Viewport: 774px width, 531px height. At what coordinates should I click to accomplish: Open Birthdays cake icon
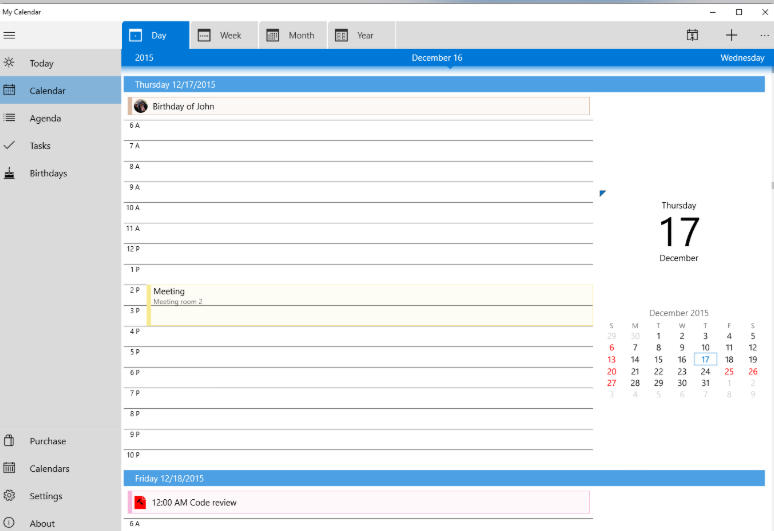point(10,173)
